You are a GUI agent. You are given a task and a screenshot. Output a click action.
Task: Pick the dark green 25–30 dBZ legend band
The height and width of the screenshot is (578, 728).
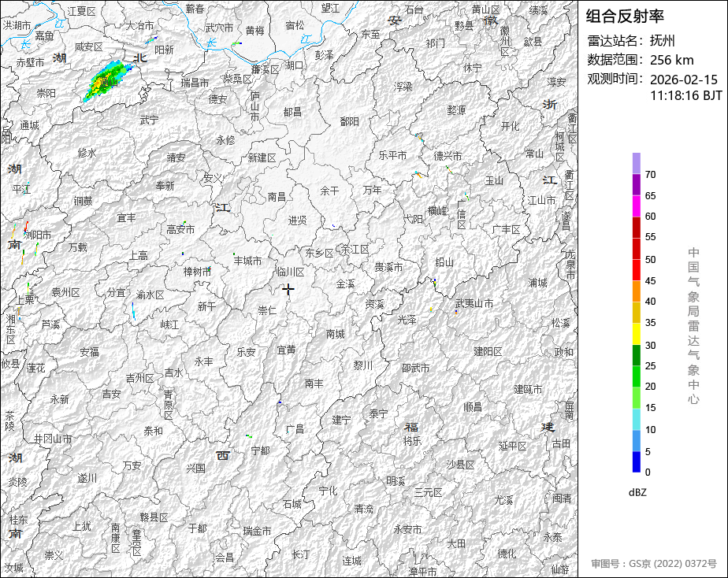point(636,355)
